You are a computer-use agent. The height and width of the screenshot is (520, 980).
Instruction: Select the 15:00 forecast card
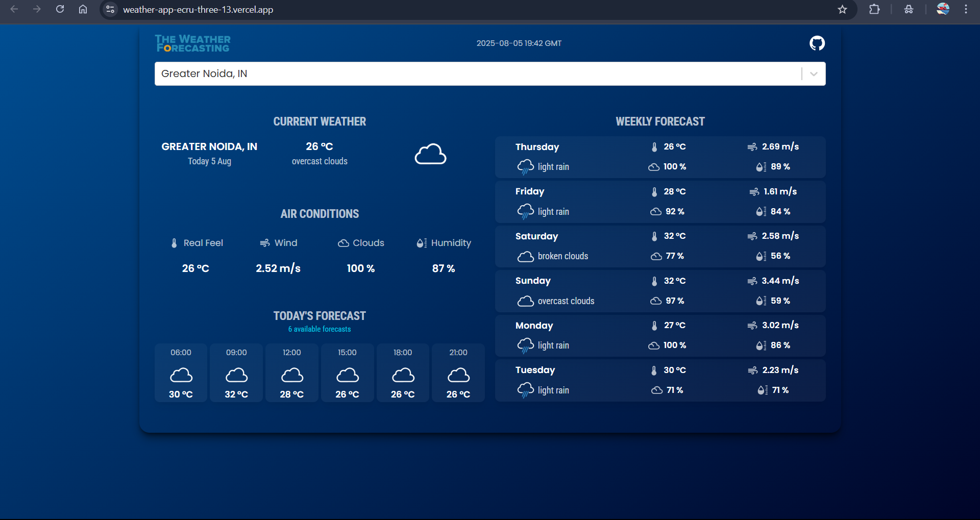click(x=347, y=373)
